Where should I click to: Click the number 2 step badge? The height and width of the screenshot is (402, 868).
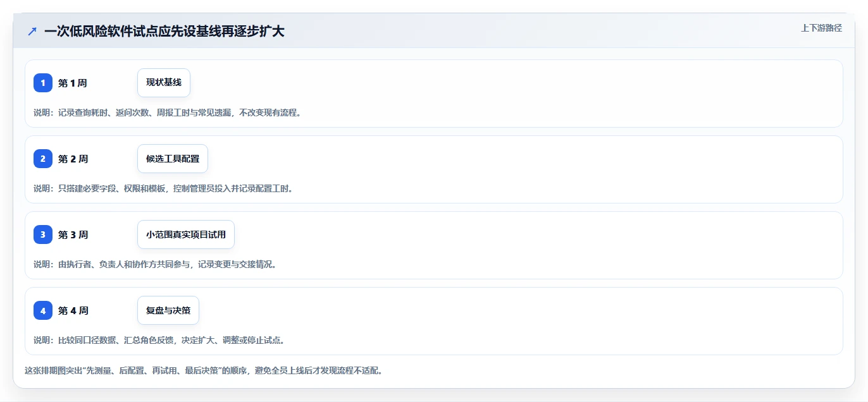(x=43, y=159)
